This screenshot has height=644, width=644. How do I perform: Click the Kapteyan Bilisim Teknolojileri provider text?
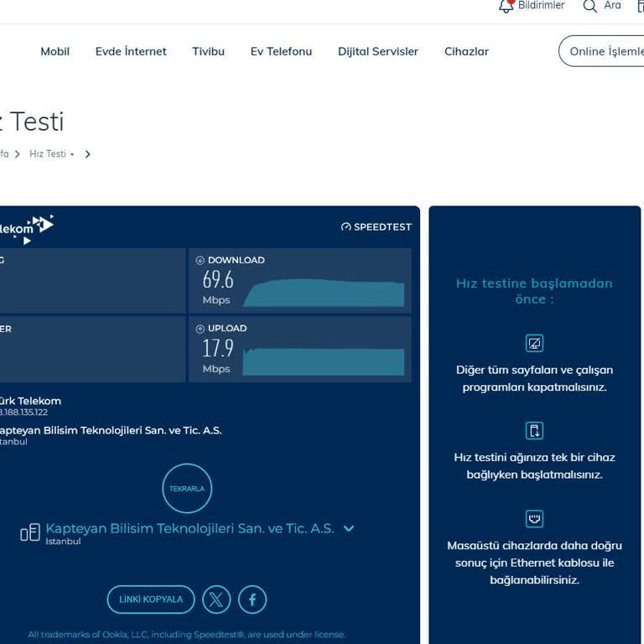111,430
